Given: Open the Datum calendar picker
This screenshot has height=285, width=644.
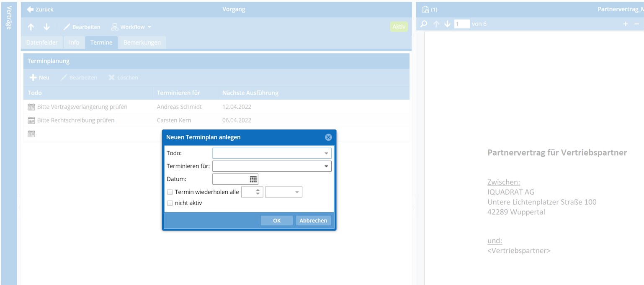Looking at the screenshot, I should (x=253, y=179).
